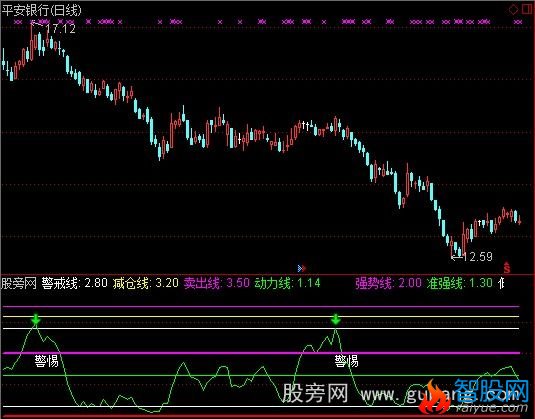Click the 警戒线: 2.80 value
The height and width of the screenshot is (419, 535).
[75, 283]
